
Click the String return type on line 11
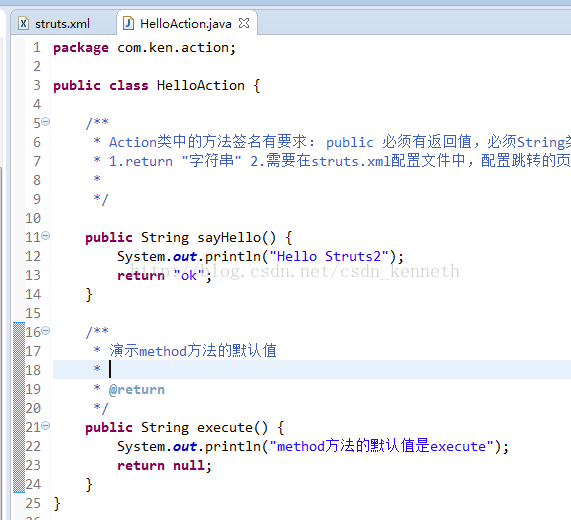pyautogui.click(x=165, y=238)
